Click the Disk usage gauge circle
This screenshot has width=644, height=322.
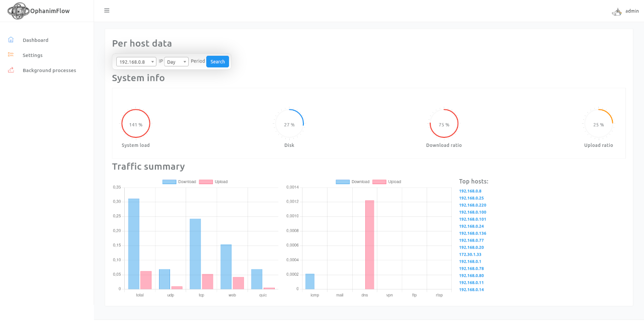(289, 124)
